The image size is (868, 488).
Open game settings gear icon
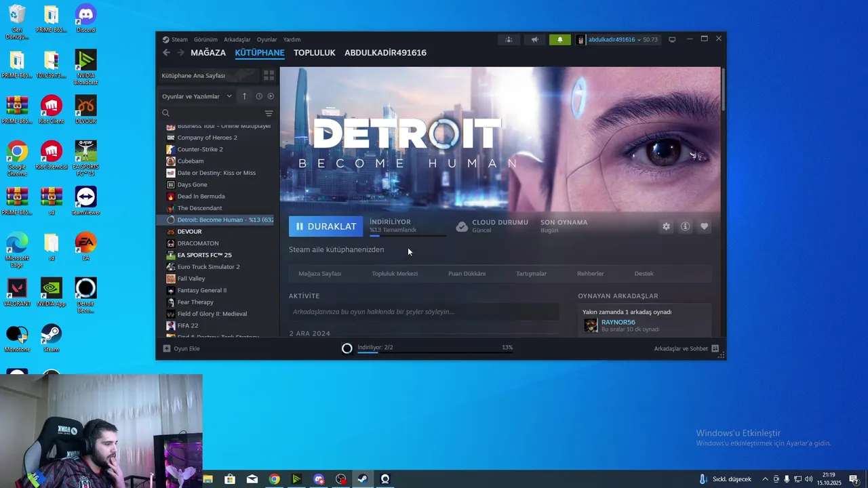[x=666, y=226]
